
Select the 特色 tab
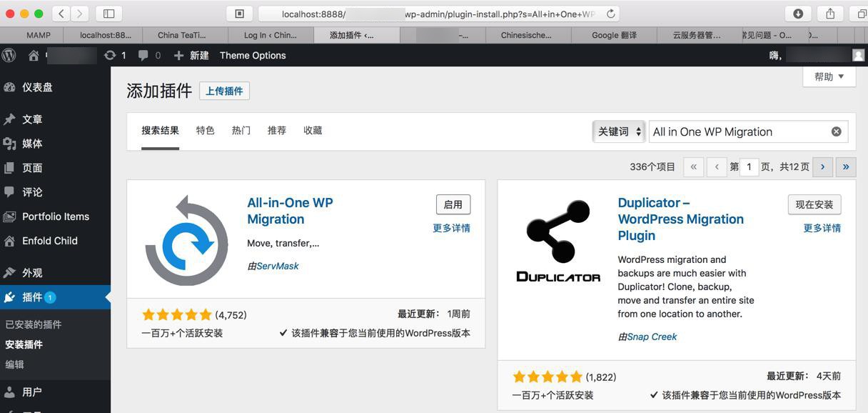[206, 131]
